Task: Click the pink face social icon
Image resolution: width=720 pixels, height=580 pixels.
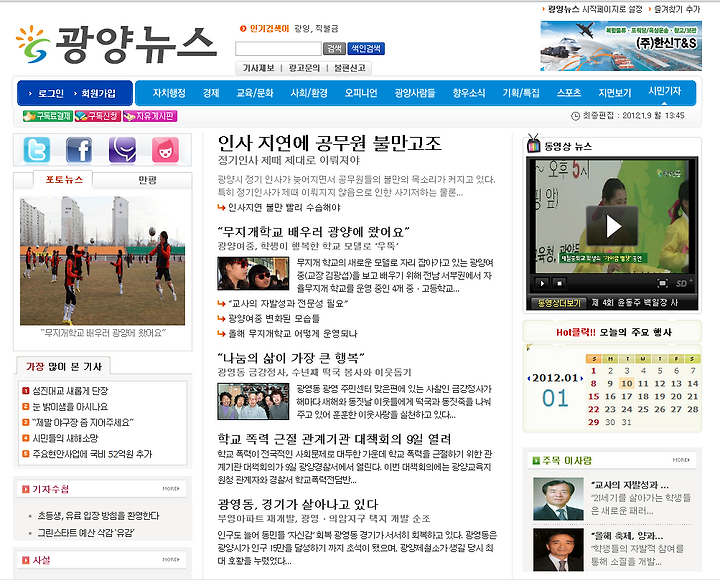Action: [x=165, y=150]
